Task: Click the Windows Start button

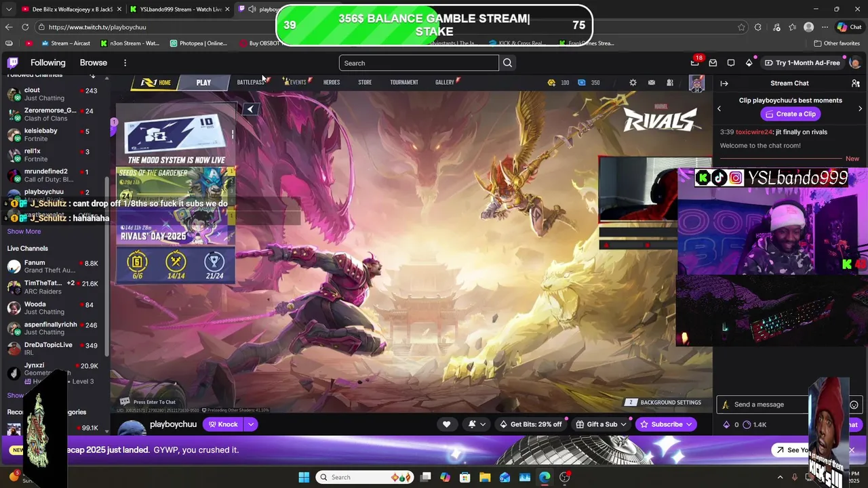Action: pyautogui.click(x=304, y=477)
